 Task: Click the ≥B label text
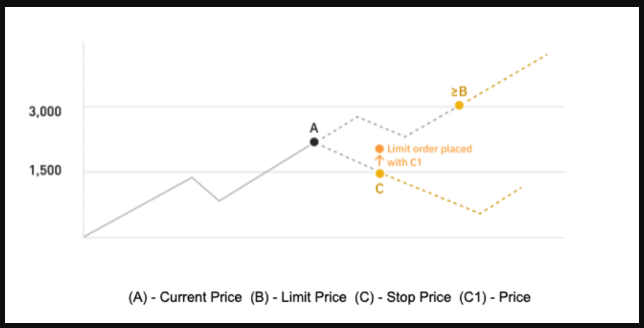click(459, 91)
